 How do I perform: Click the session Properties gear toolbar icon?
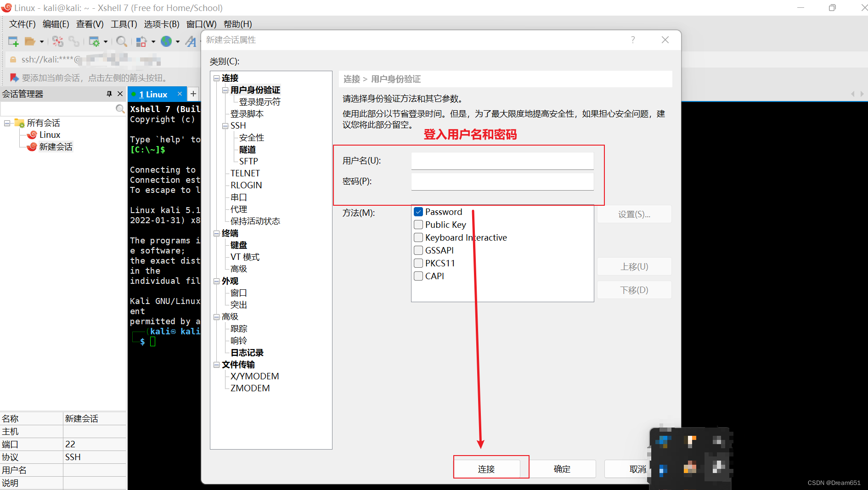click(x=94, y=41)
